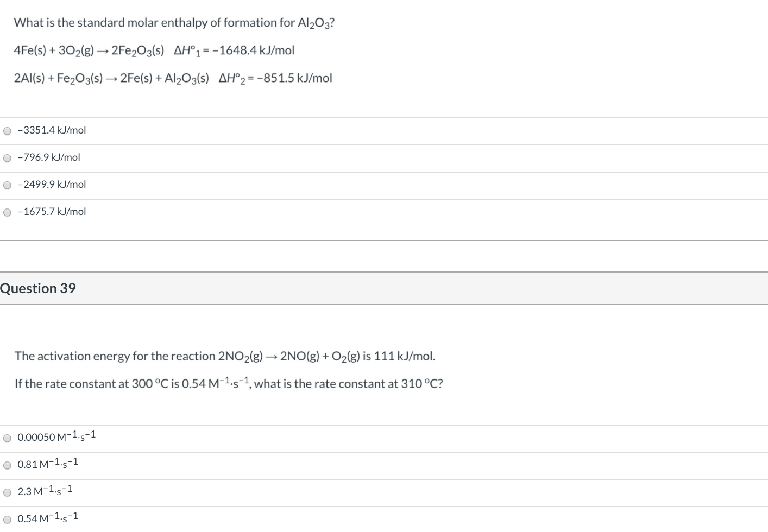Select the 2.3 M⁻¹·s⁻¹ radio button

pyautogui.click(x=7, y=492)
